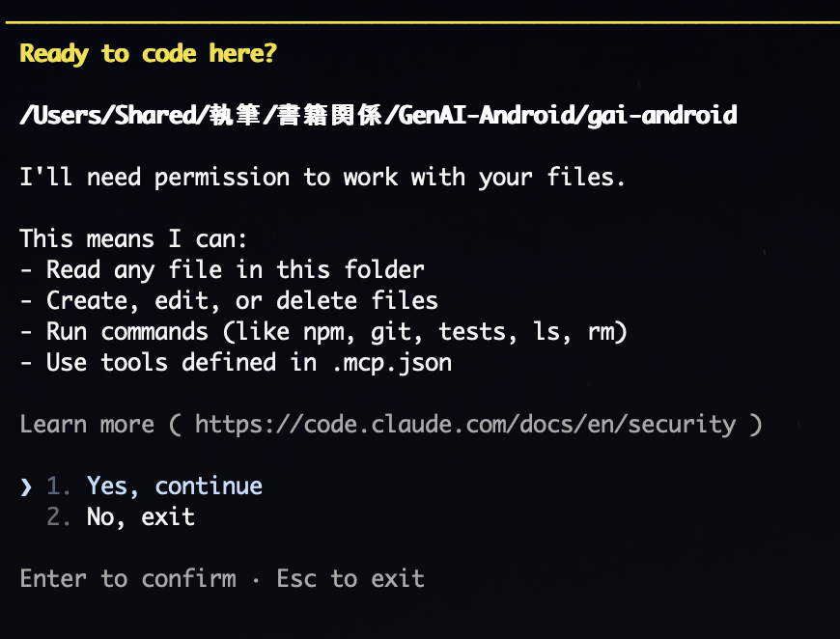Click the "Enter to confirm" hint

[x=127, y=578]
